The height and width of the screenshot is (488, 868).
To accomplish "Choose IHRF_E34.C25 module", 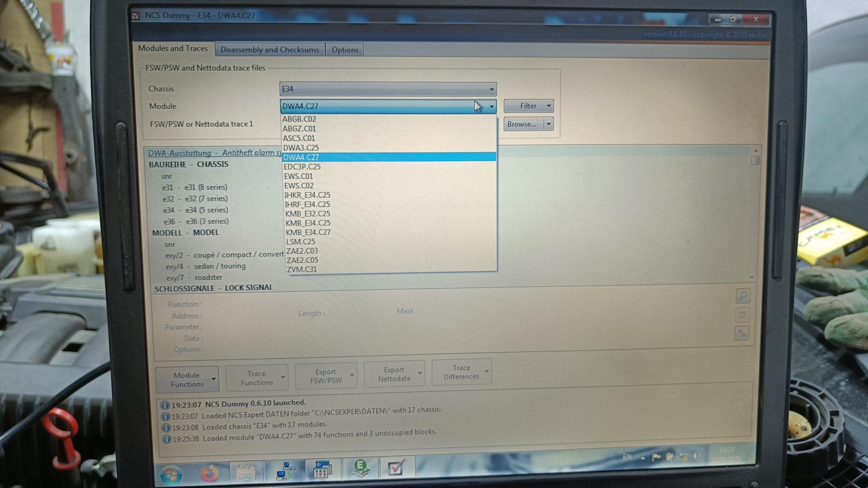I will (x=390, y=204).
